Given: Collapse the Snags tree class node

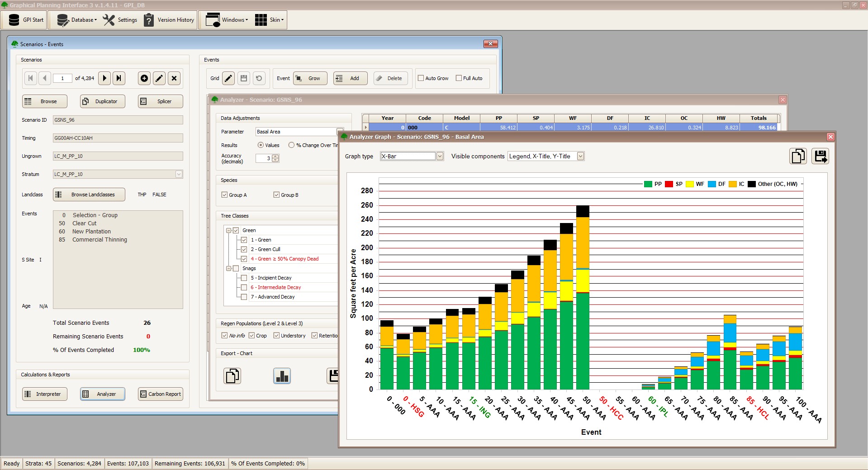Looking at the screenshot, I should coord(229,268).
